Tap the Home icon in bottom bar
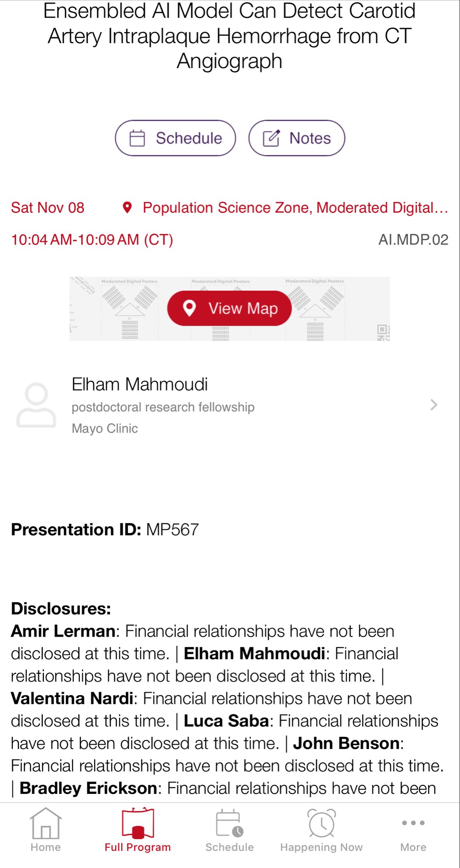 click(x=45, y=823)
